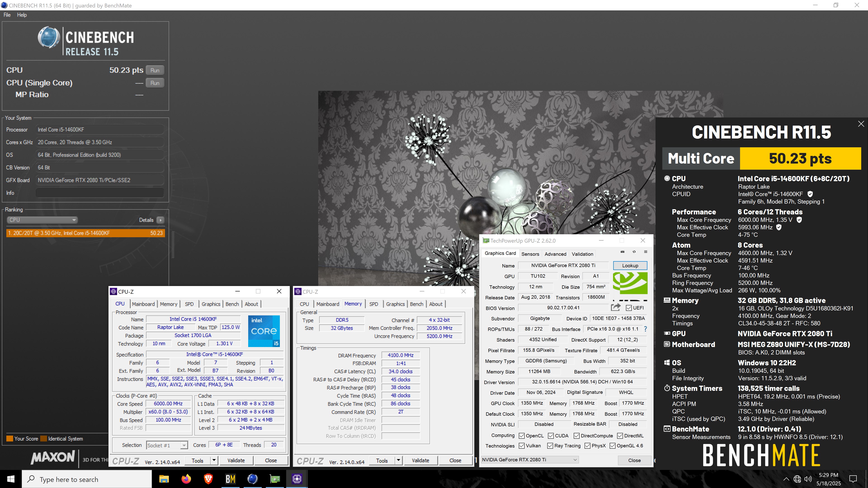Click the BIOS share/export arrow icon
This screenshot has width=868, height=488.
616,307
